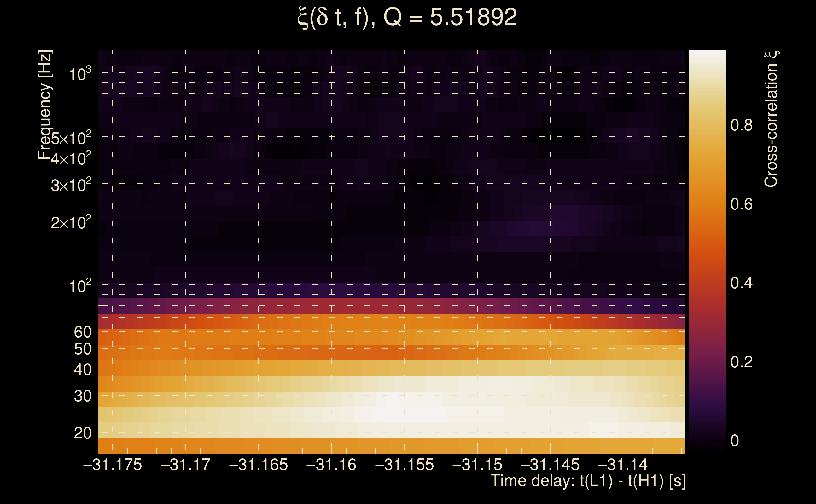The image size is (816, 504).
Task: Click the 2×10² frequency tick label
Action: pyautogui.click(x=71, y=222)
